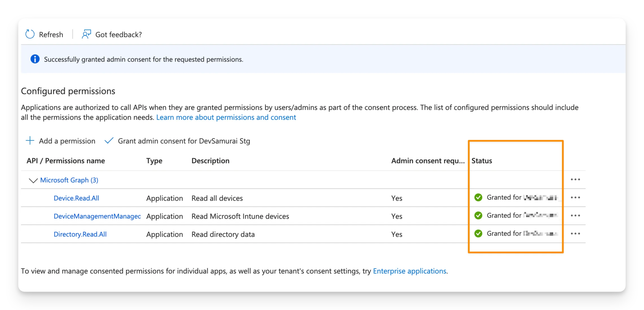The image size is (644, 310).
Task: Click the Got feedback person icon
Action: pos(86,34)
